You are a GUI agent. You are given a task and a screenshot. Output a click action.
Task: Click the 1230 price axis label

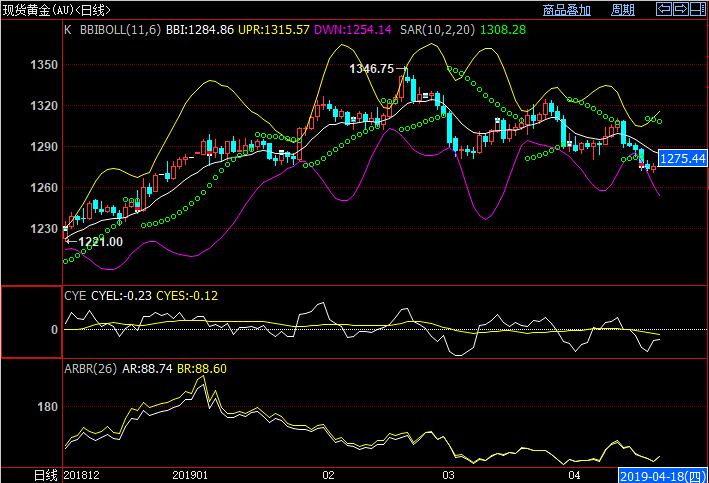(44, 229)
